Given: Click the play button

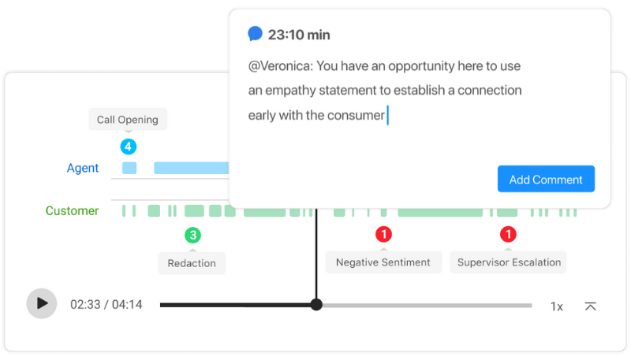Looking at the screenshot, I should [x=42, y=304].
